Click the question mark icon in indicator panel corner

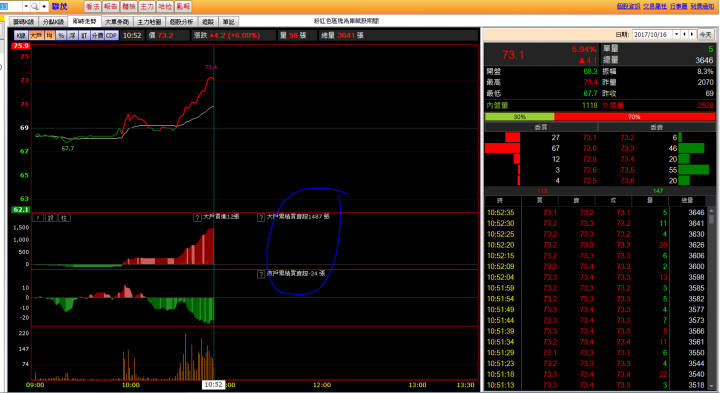[38, 218]
